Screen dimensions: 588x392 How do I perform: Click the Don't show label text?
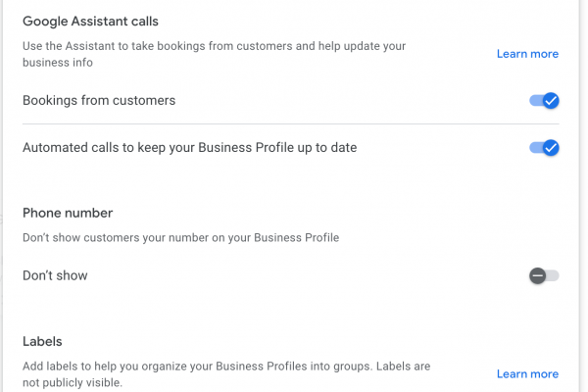coord(55,275)
